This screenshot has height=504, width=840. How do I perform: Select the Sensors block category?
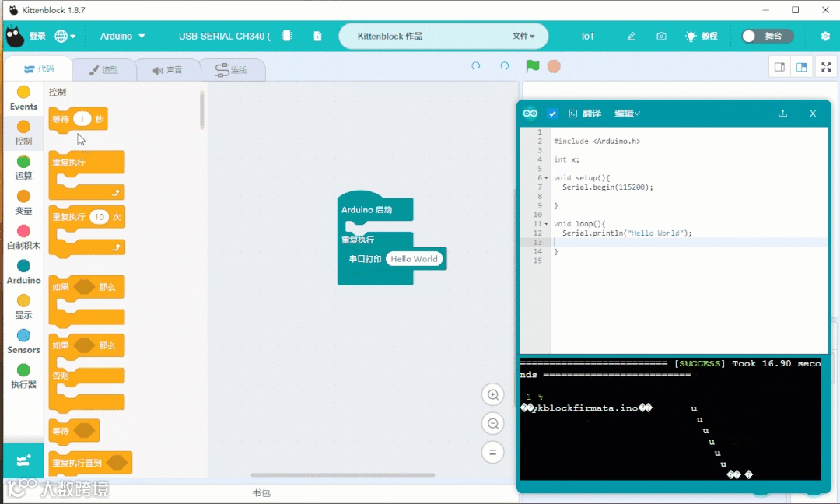point(23,341)
